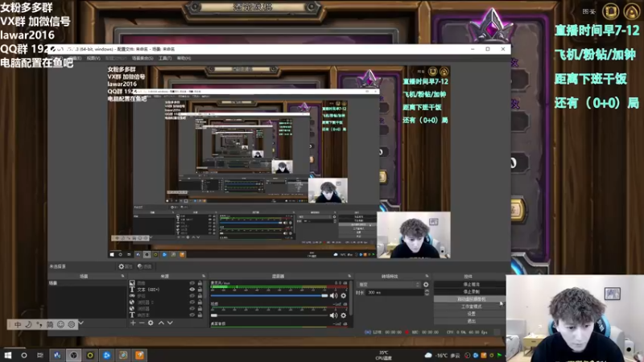Open IME bar settings gear
644x362 pixels.
click(72, 325)
